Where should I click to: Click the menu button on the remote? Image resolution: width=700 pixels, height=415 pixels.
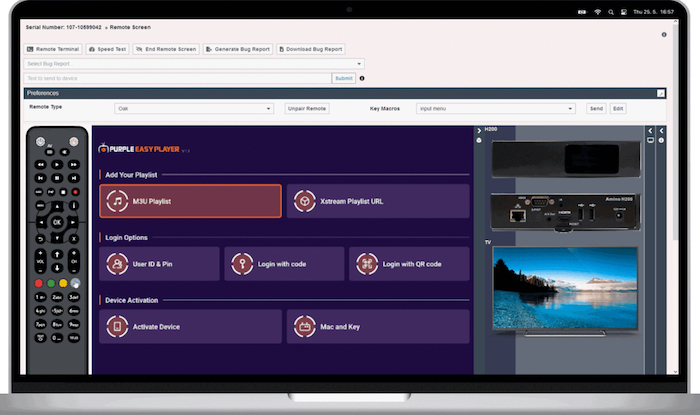pos(41,205)
